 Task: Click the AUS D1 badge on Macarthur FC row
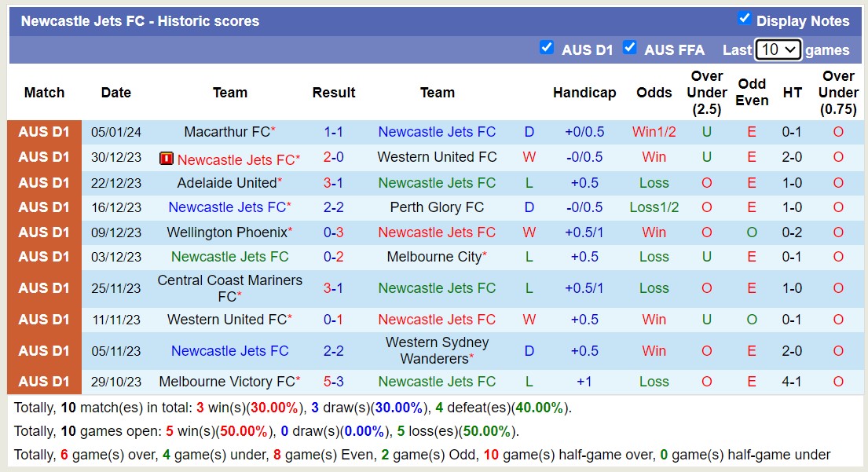click(44, 132)
